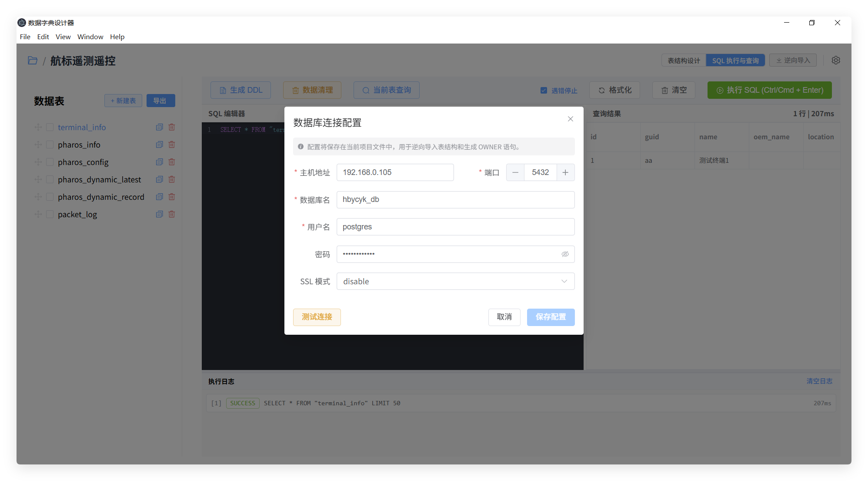This screenshot has width=868, height=481.
Task: Delete the packet_log table
Action: coord(172,214)
